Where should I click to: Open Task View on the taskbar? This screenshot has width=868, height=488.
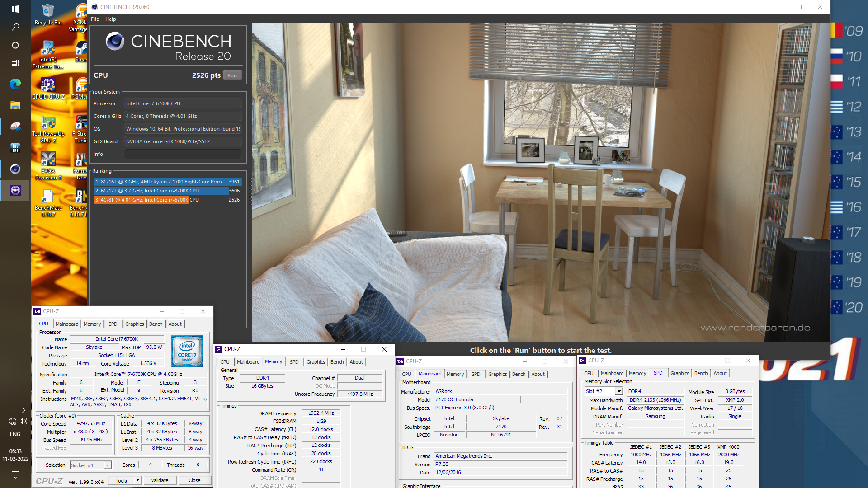click(x=15, y=63)
